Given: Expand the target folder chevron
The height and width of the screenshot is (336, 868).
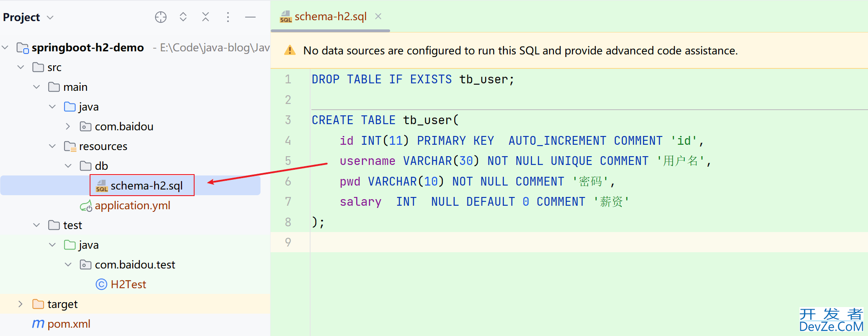Looking at the screenshot, I should point(21,304).
